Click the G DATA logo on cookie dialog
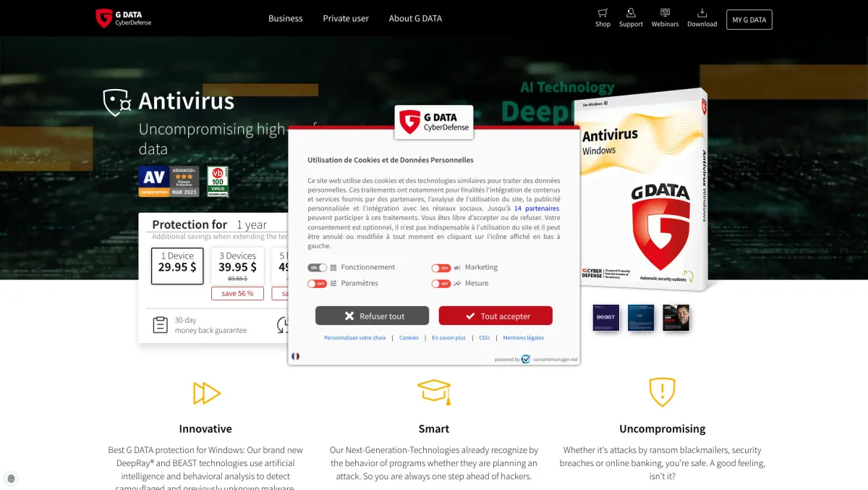Image resolution: width=868 pixels, height=490 pixels. tap(434, 122)
